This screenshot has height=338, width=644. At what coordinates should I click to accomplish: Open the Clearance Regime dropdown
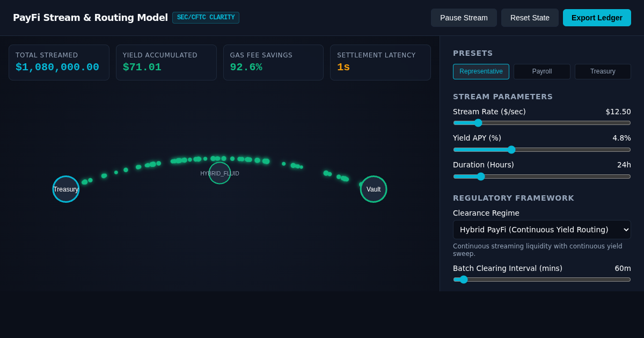pos(542,230)
